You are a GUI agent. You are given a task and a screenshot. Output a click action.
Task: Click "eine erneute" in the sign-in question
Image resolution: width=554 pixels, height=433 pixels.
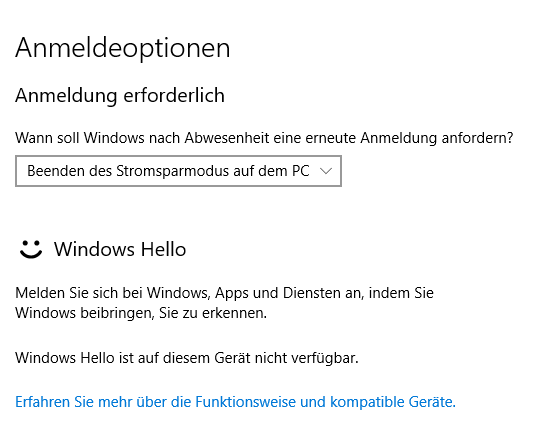coord(314,138)
